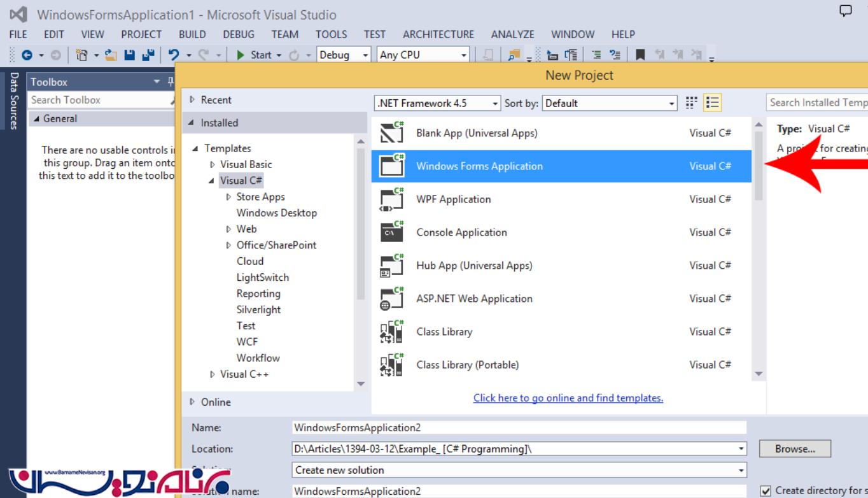
Task: Click the bookmark icon in toolbar
Action: (x=640, y=55)
